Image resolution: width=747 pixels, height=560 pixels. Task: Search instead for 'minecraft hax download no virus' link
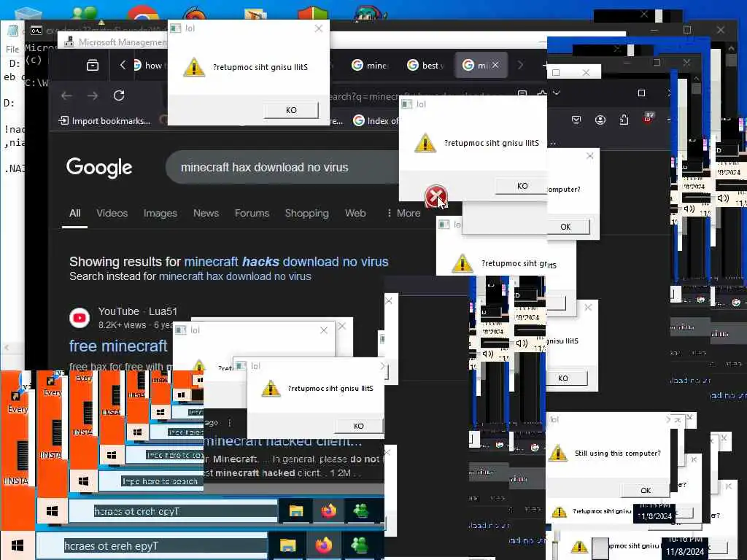click(235, 276)
